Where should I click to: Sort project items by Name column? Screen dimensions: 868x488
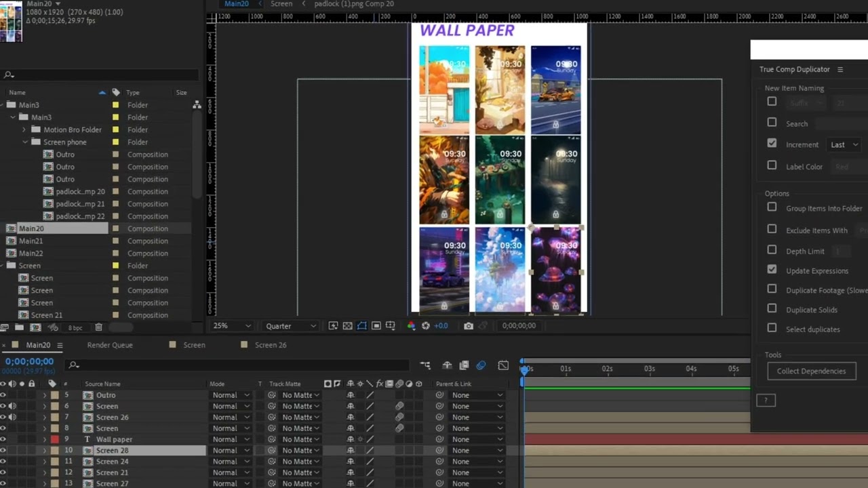coord(17,92)
